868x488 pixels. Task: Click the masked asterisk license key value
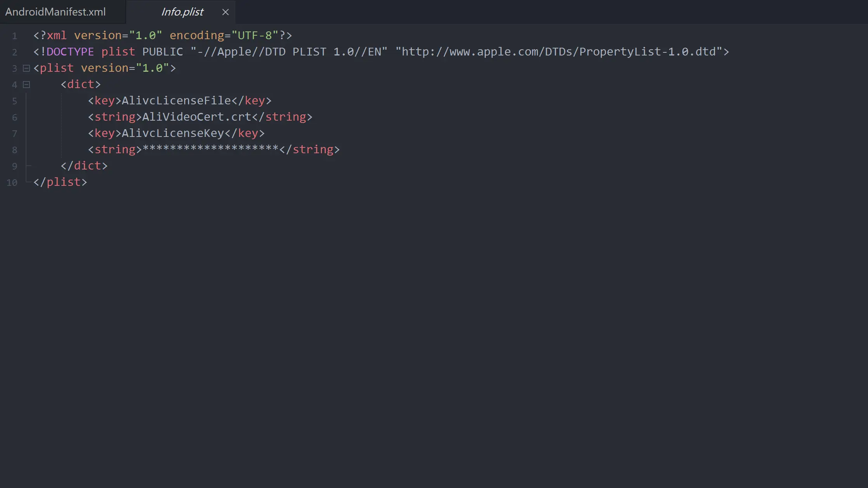point(210,149)
